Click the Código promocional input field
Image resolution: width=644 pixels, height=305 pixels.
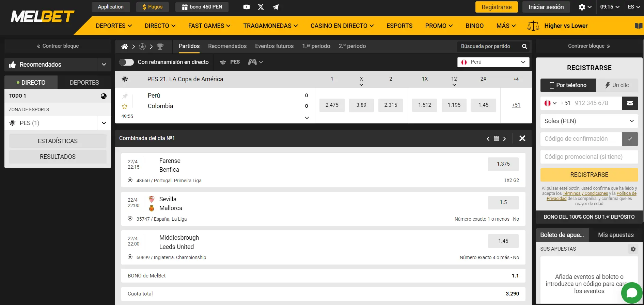pyautogui.click(x=589, y=157)
